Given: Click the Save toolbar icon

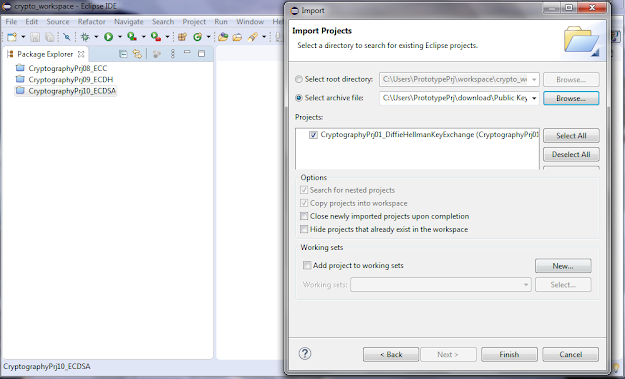Looking at the screenshot, I should pyautogui.click(x=35, y=37).
